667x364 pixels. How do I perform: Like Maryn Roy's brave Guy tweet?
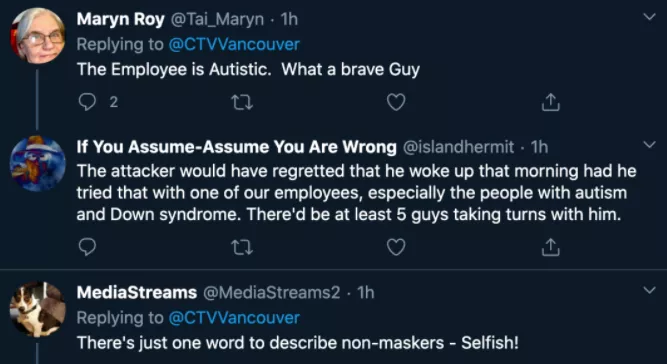[396, 102]
